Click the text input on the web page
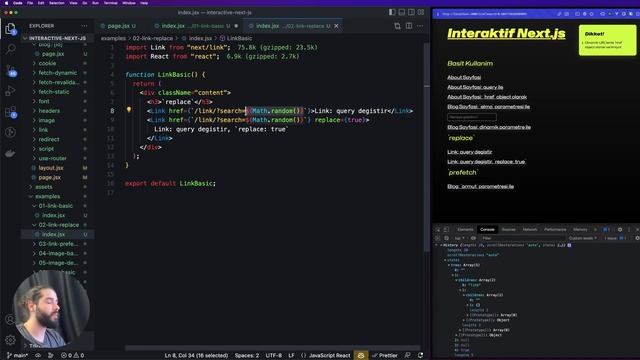The height and width of the screenshot is (360, 640). 472,117
